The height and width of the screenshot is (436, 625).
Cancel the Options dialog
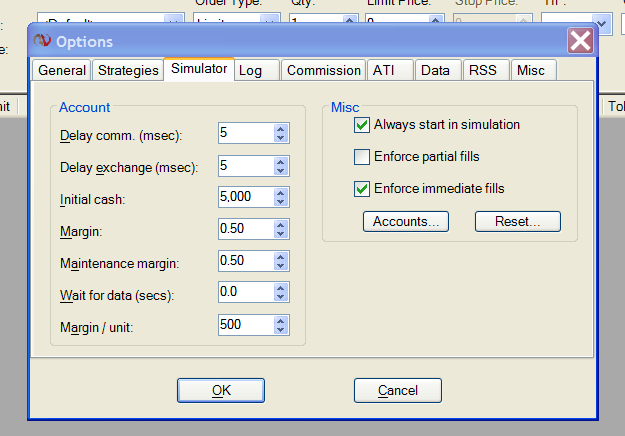(398, 391)
